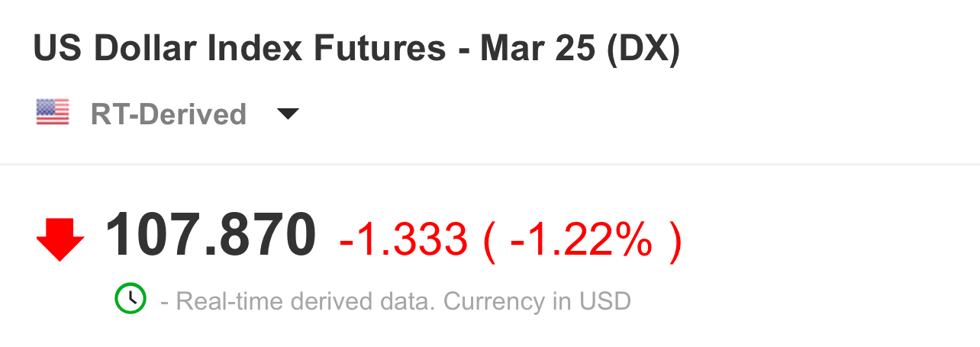Open the black dropdown arrow beside RT-Derived
Viewport: 980px width, 347px height.
point(288,114)
